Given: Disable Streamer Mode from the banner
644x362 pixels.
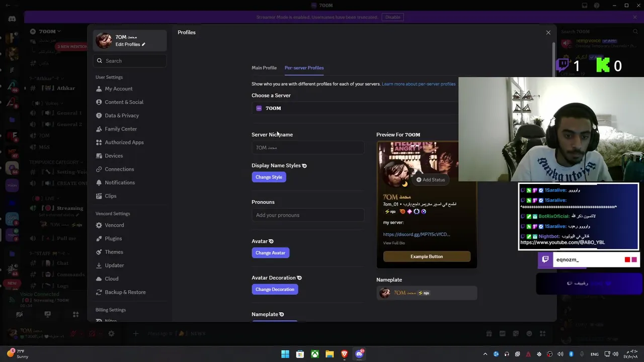Looking at the screenshot, I should [x=392, y=17].
